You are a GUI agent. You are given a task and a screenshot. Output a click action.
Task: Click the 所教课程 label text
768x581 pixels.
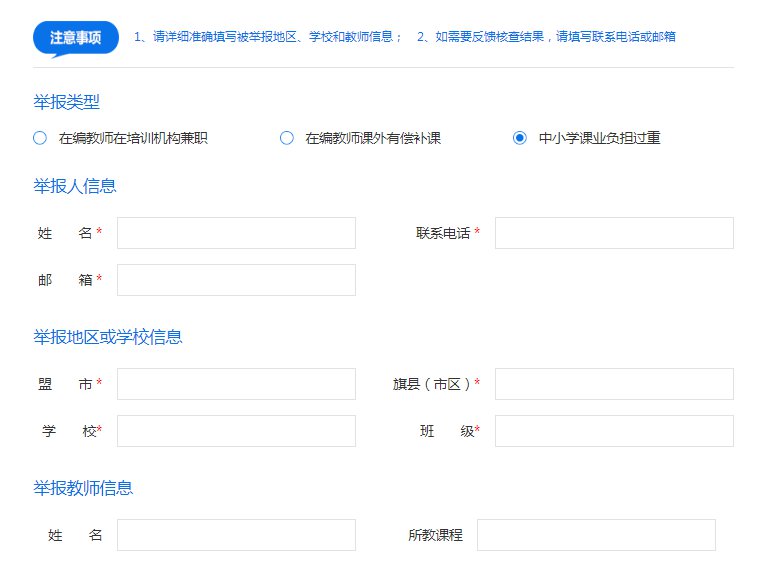[x=435, y=535]
